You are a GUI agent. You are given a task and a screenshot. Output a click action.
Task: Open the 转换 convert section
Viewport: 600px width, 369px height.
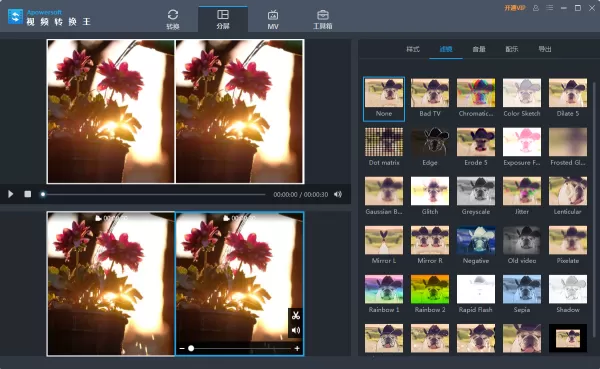pyautogui.click(x=173, y=19)
